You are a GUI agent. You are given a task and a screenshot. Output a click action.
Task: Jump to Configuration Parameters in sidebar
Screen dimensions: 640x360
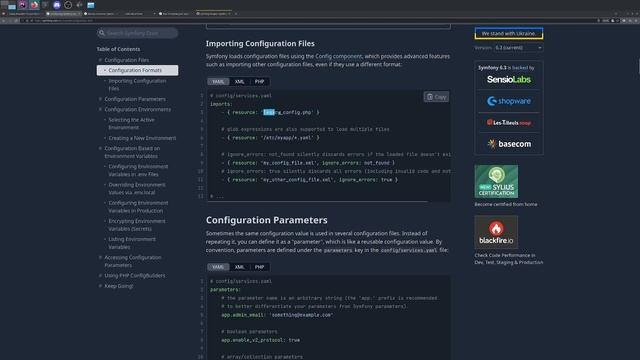(x=135, y=99)
